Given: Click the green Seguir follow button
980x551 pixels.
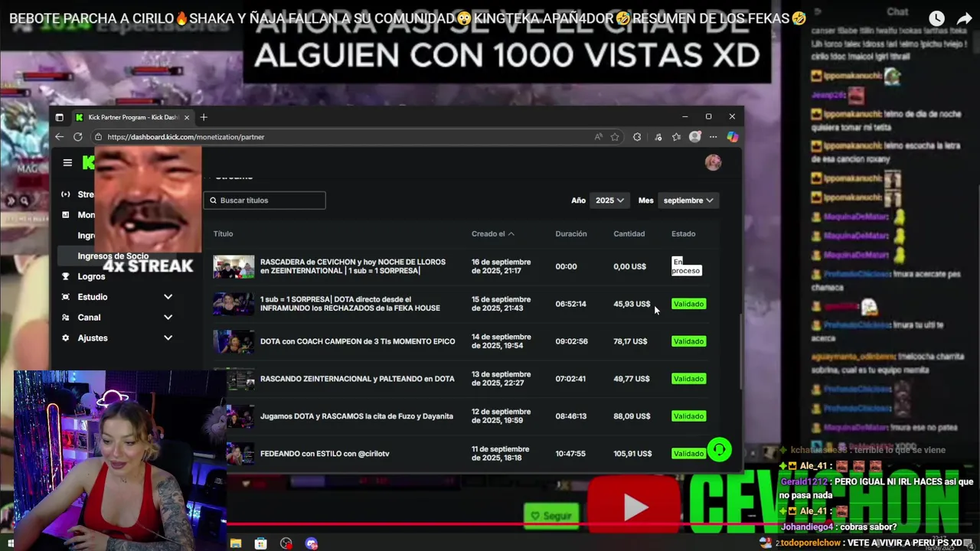Looking at the screenshot, I should point(551,516).
